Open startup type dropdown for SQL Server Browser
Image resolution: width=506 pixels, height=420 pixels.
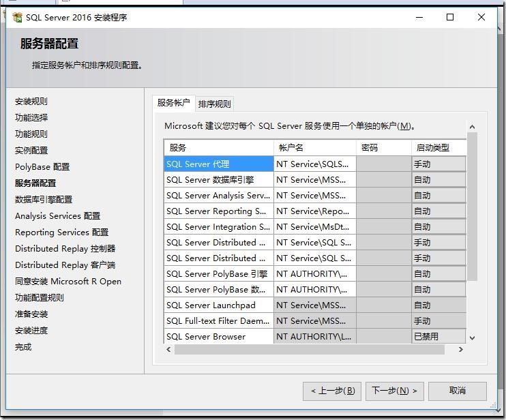tap(439, 336)
